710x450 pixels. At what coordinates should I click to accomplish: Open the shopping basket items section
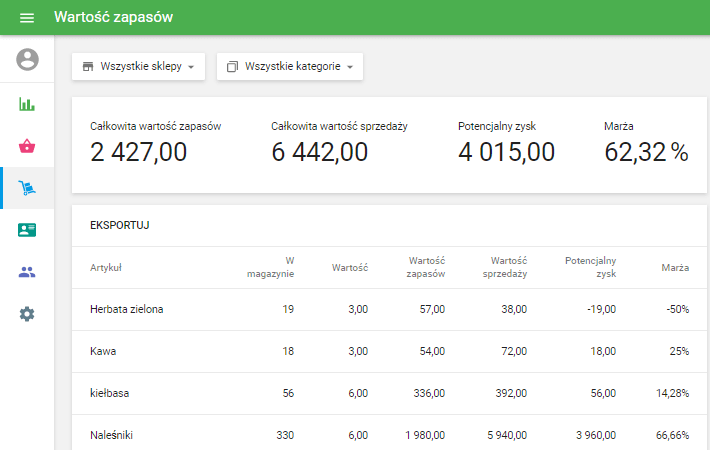(27, 146)
